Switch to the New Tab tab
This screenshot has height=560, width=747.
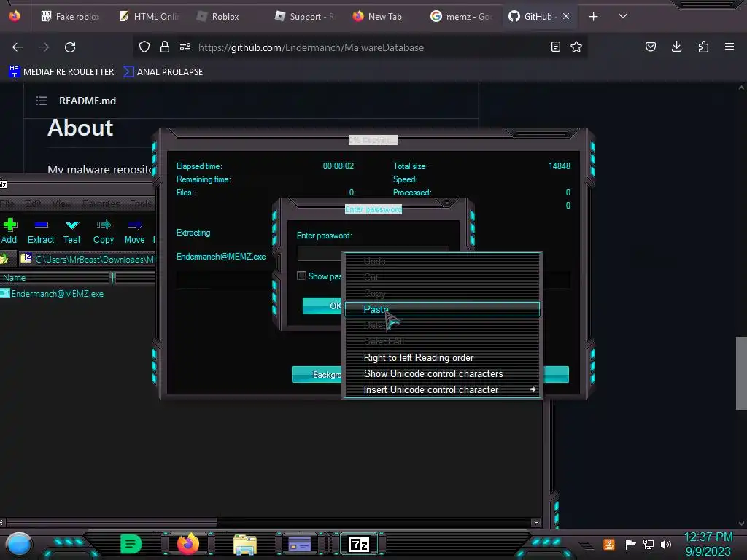click(x=384, y=17)
